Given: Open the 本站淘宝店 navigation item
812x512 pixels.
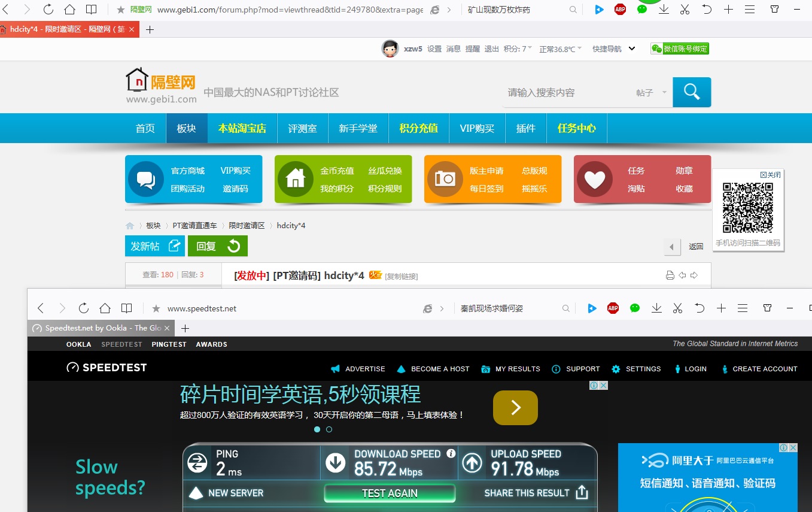Looking at the screenshot, I should point(242,128).
